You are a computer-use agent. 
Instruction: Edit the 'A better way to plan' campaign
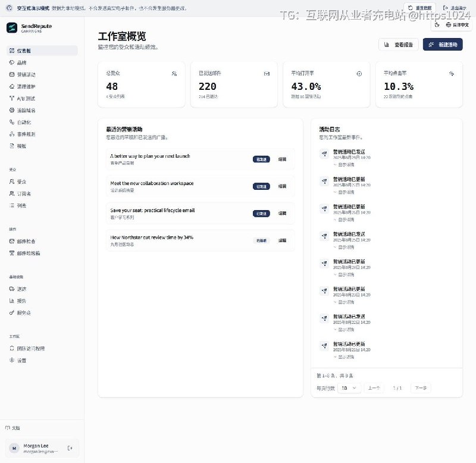point(282,159)
